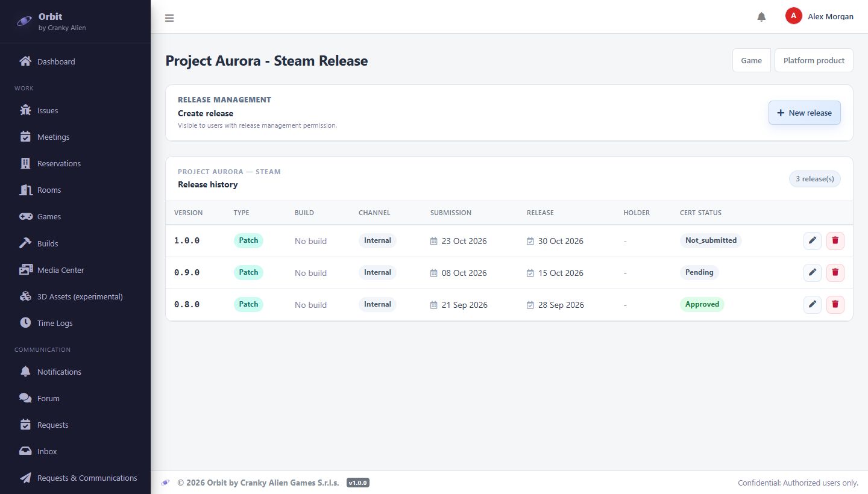Click the VERSION column header
The width and height of the screenshot is (868, 494).
point(189,213)
